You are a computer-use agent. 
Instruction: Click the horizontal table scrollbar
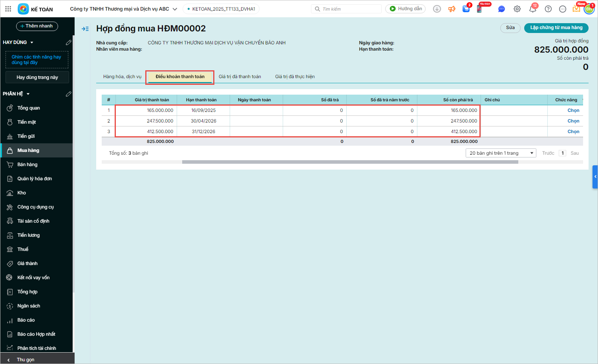(349, 162)
